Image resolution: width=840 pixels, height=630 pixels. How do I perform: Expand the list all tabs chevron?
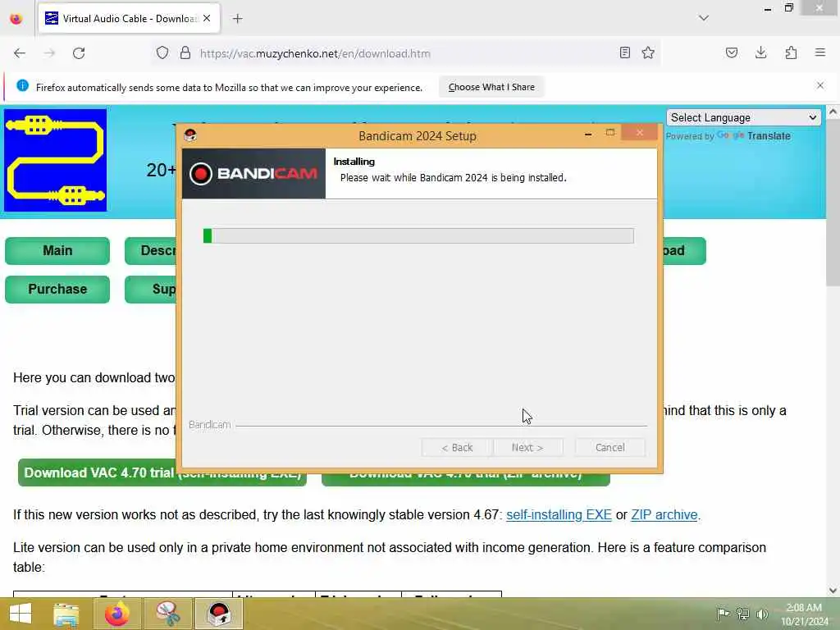click(704, 18)
